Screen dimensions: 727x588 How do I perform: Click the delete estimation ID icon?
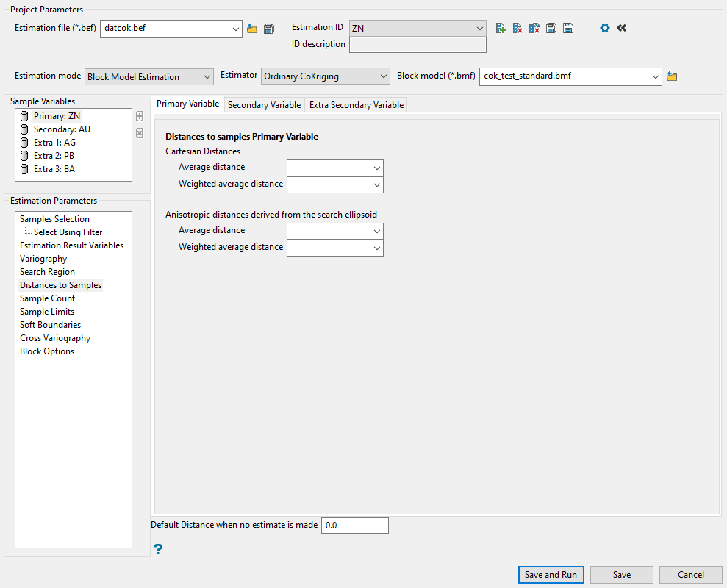click(518, 28)
